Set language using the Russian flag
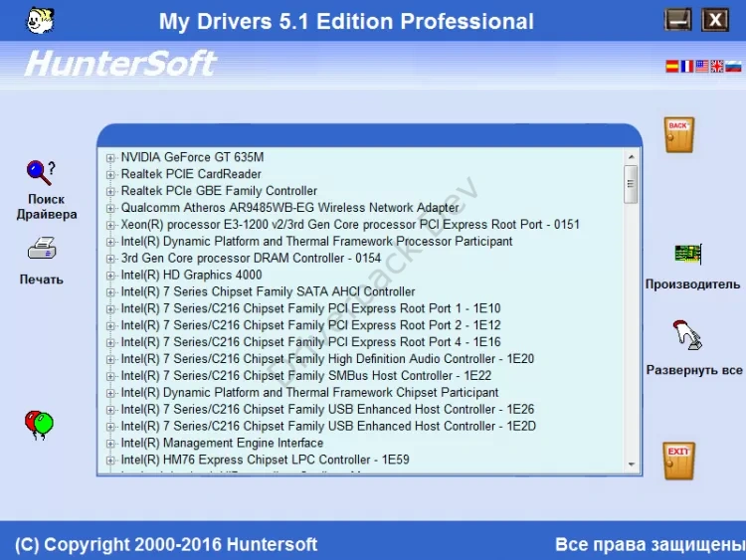The width and height of the screenshot is (746, 560). pos(733,67)
